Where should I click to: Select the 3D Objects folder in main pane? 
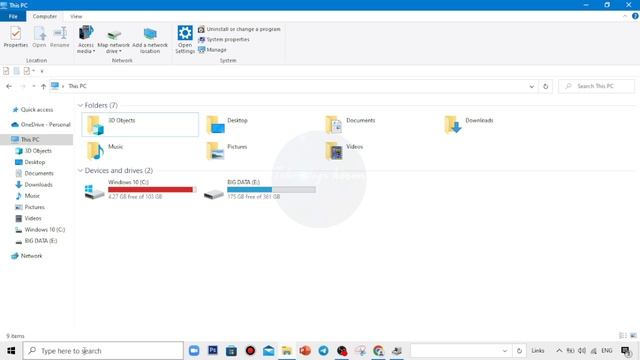(x=140, y=124)
